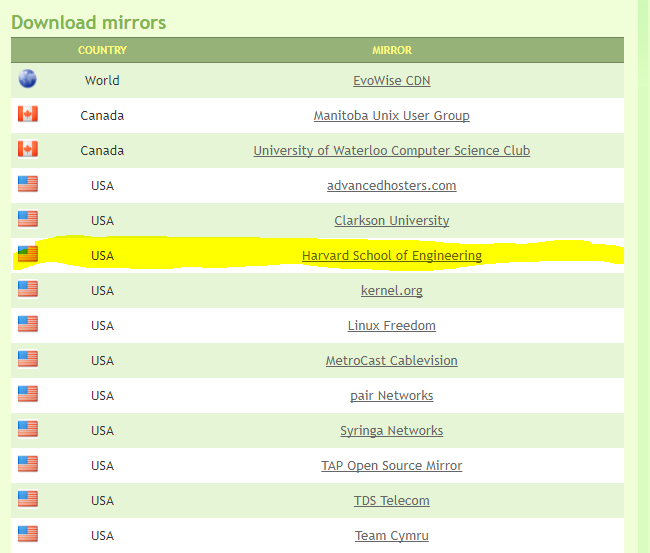Click USA flag in Team Cymru row
This screenshot has height=553, width=650.
[28, 534]
